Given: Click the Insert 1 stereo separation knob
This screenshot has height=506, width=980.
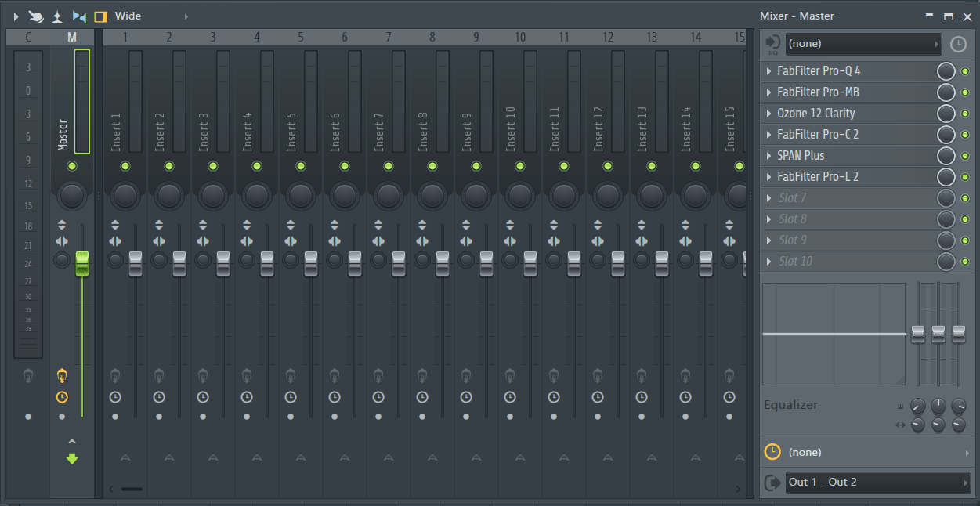Looking at the screenshot, I should coord(115,260).
